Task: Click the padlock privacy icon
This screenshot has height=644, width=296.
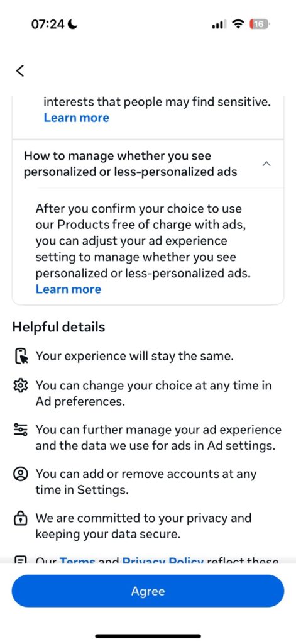Action: pos(21,519)
